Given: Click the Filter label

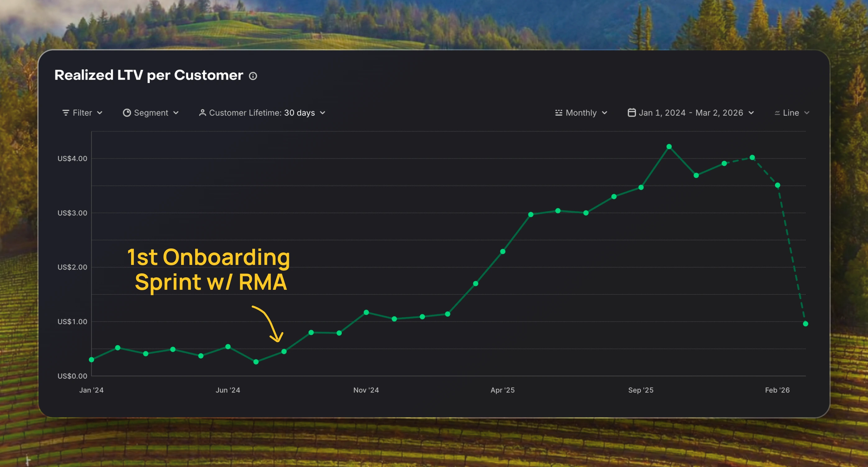Looking at the screenshot, I should point(82,113).
